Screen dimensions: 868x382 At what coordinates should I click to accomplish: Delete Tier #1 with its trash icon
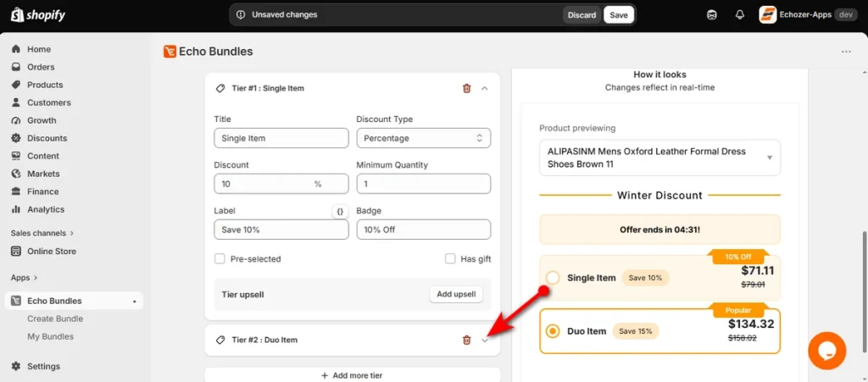(x=467, y=88)
